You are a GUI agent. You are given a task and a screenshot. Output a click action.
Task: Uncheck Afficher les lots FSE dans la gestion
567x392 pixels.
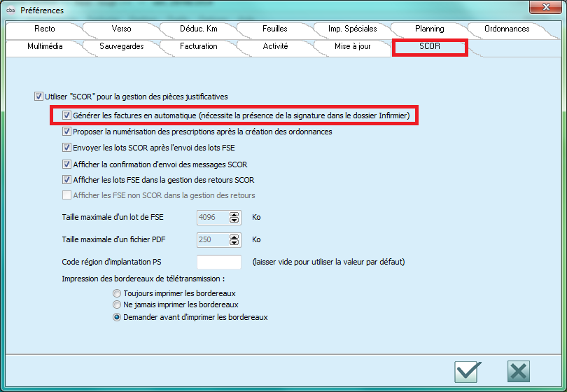tap(66, 180)
